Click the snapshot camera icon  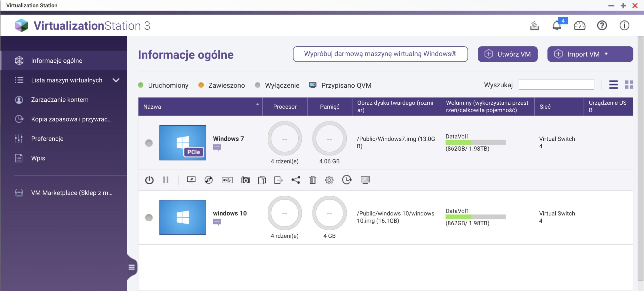click(245, 180)
